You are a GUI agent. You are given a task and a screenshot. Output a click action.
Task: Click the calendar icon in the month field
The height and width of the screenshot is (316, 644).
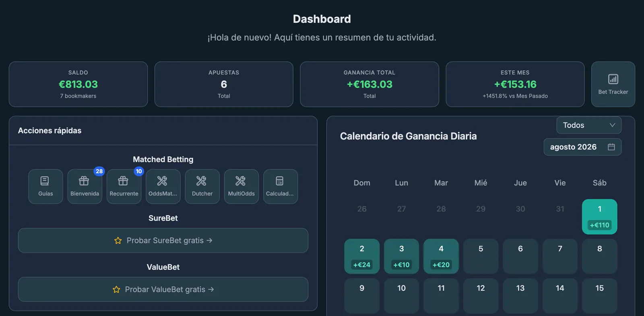point(611,147)
